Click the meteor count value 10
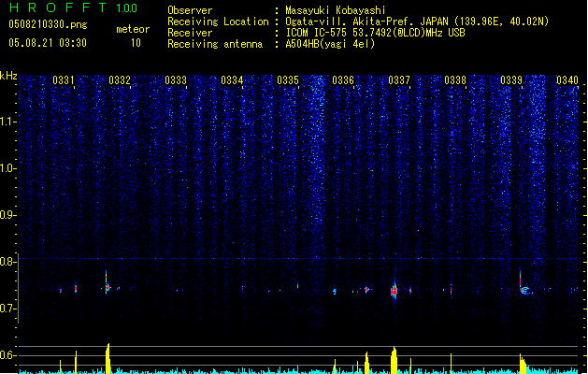 coord(136,43)
